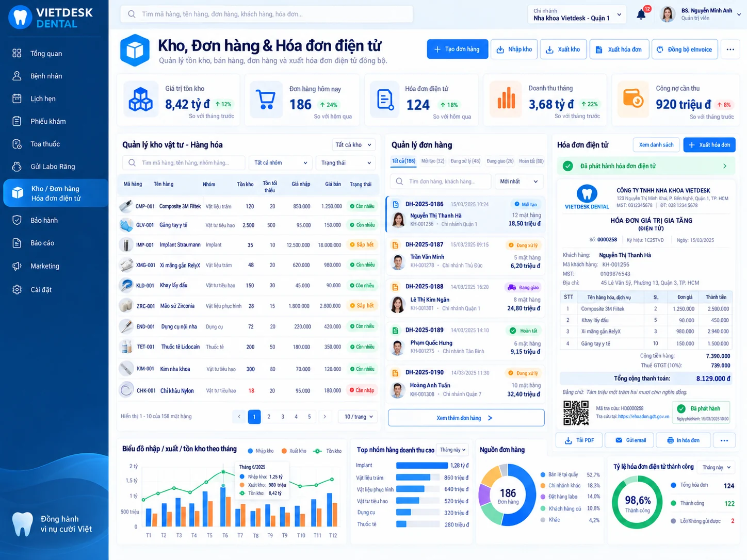Click order DH-2025-0187 row

pos(466,255)
